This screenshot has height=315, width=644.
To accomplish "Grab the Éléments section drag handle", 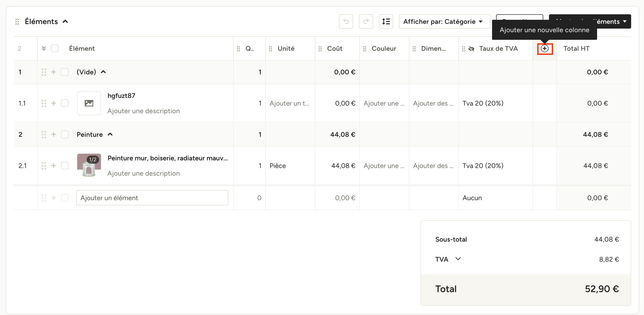I will click(17, 22).
